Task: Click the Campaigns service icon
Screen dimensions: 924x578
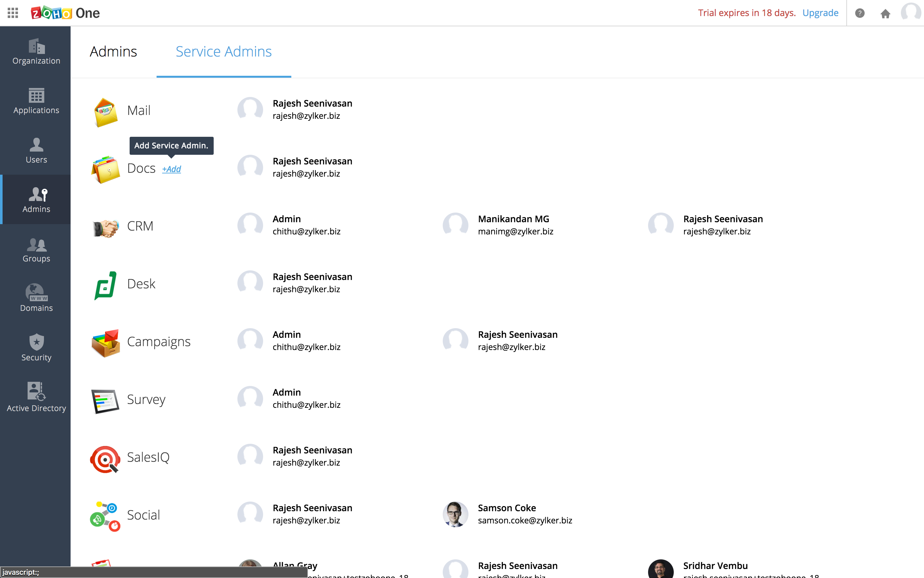Action: (105, 343)
